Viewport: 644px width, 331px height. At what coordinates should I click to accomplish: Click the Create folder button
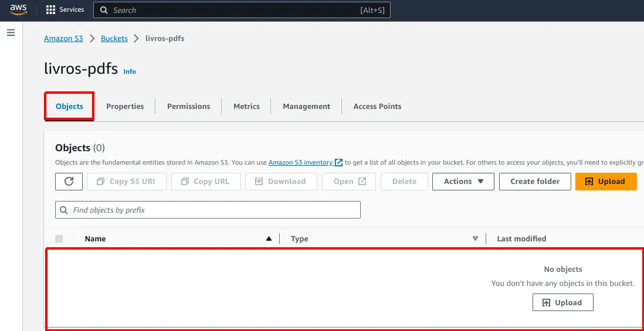click(535, 181)
